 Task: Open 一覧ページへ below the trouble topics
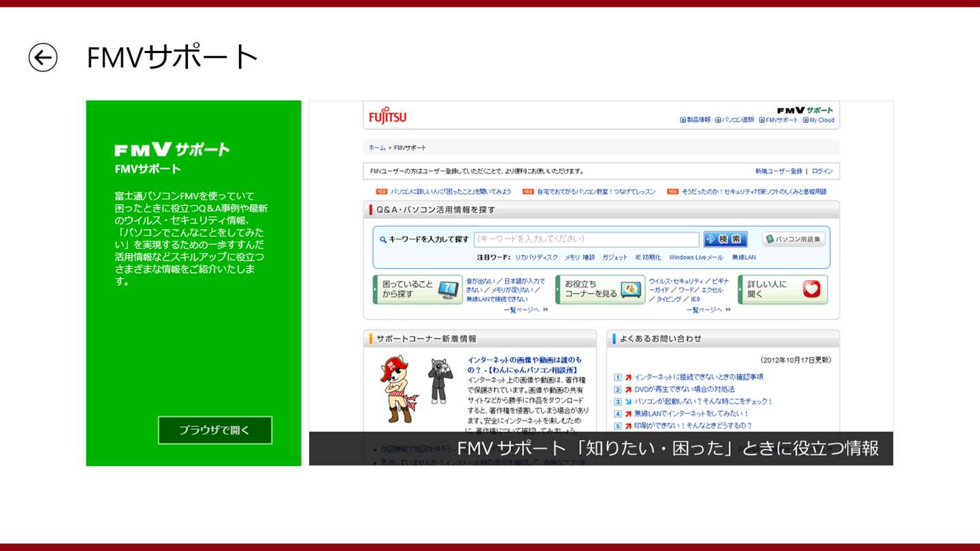525,310
